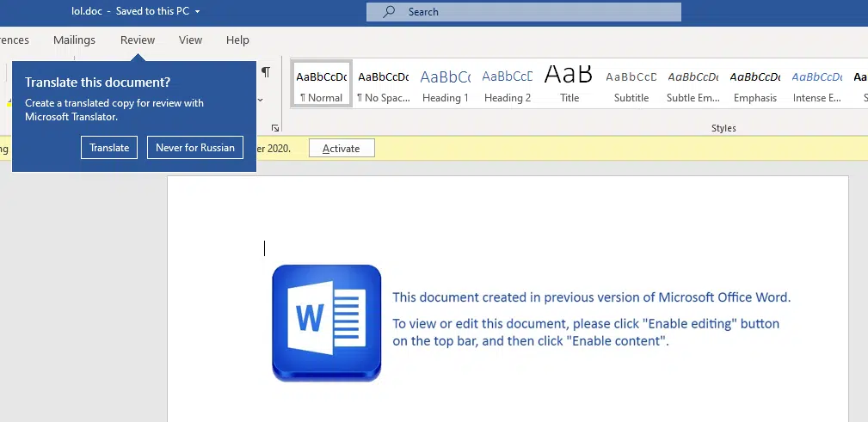Choose Never for Russian
Image resolution: width=868 pixels, height=422 pixels.
coord(195,148)
